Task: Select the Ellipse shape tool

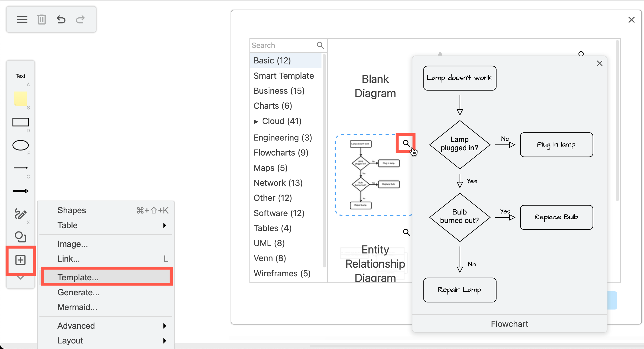Action: click(x=20, y=145)
